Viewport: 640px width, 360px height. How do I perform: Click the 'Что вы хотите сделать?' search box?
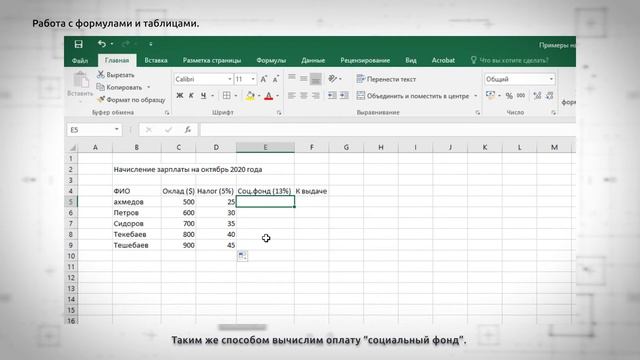[x=510, y=60]
